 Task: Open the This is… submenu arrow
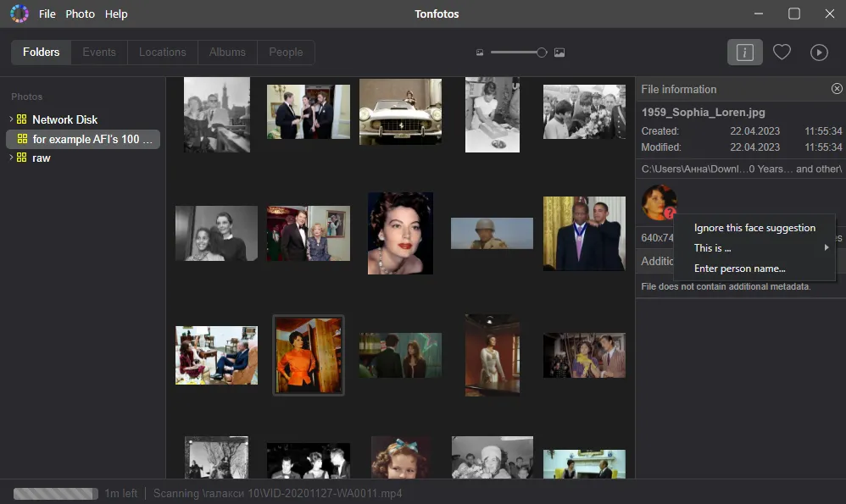pos(826,247)
